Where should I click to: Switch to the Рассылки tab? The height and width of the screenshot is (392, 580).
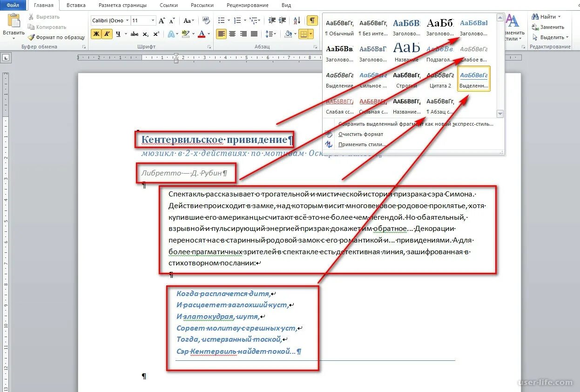(202, 6)
